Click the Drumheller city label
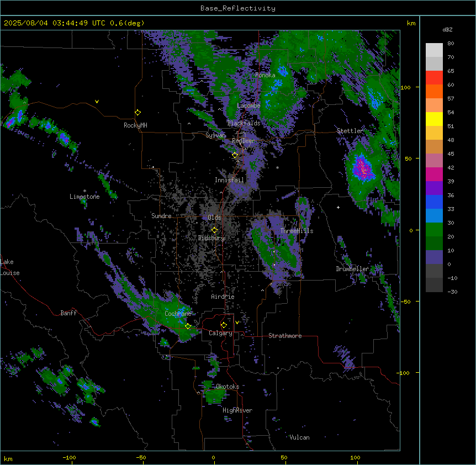This screenshot has height=465, width=476. (x=352, y=269)
